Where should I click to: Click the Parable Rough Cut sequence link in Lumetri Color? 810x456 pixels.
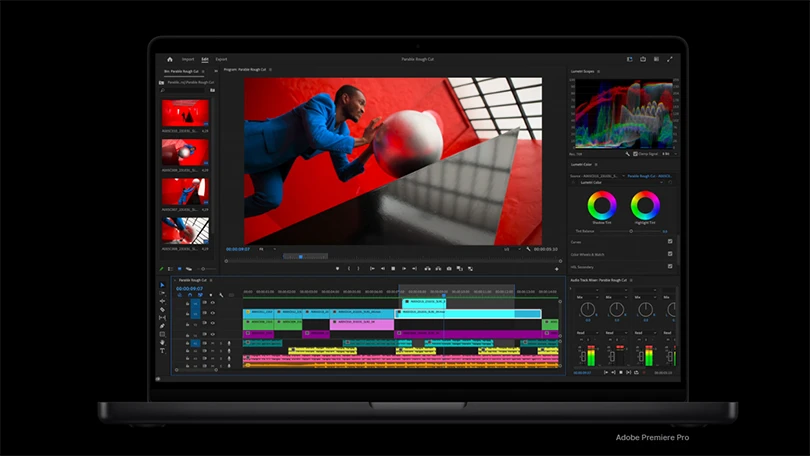click(x=649, y=176)
